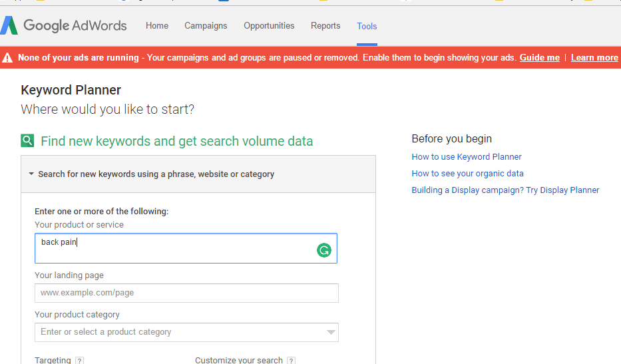Switch to the Reports tab
Viewport: 621px width, 364px height.
(325, 26)
